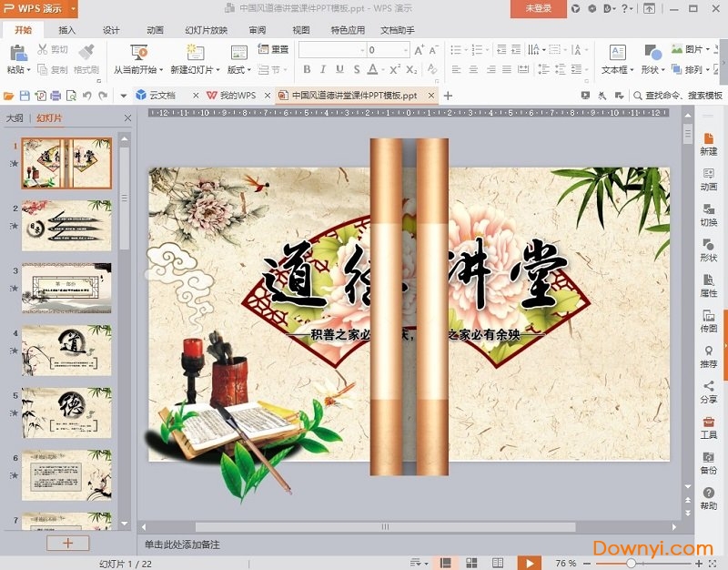728x570 pixels.
Task: Toggle bold formatting on selected text
Action: click(x=308, y=68)
